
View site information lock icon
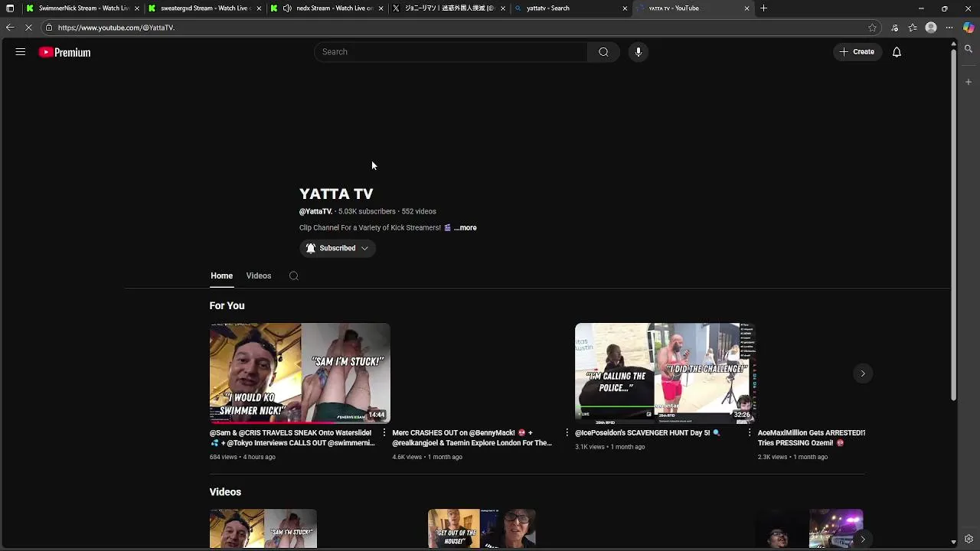49,28
